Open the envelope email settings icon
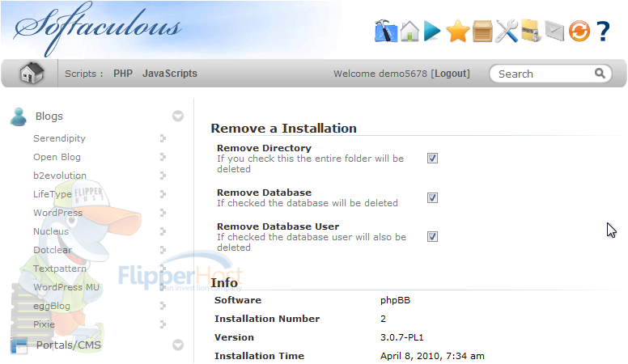The image size is (628, 364). (554, 32)
